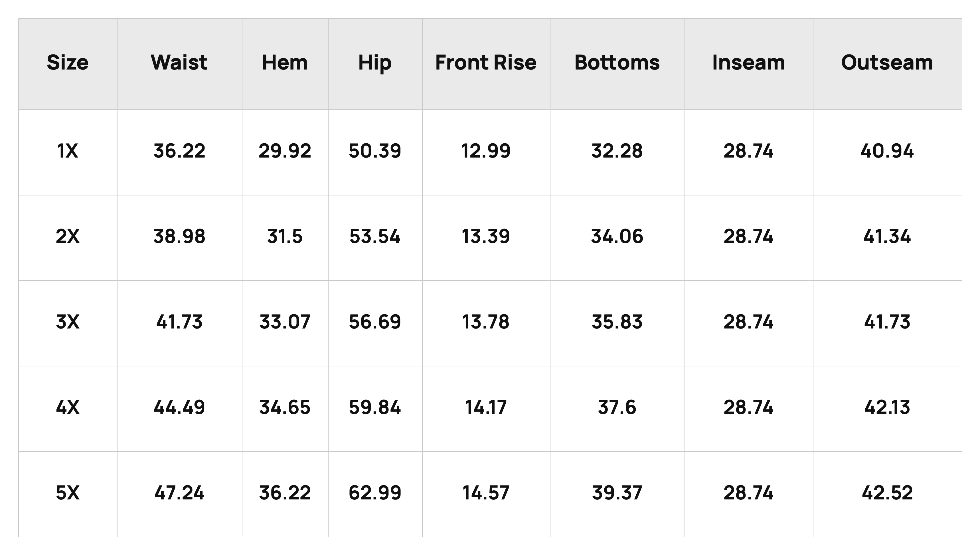Click the Hem column header

(x=285, y=62)
